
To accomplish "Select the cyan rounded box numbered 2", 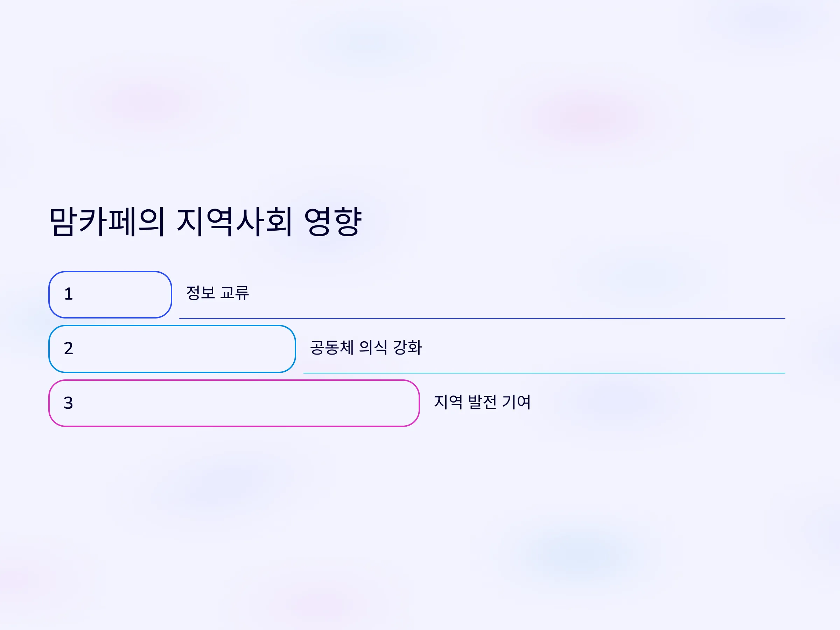I will pos(172,349).
